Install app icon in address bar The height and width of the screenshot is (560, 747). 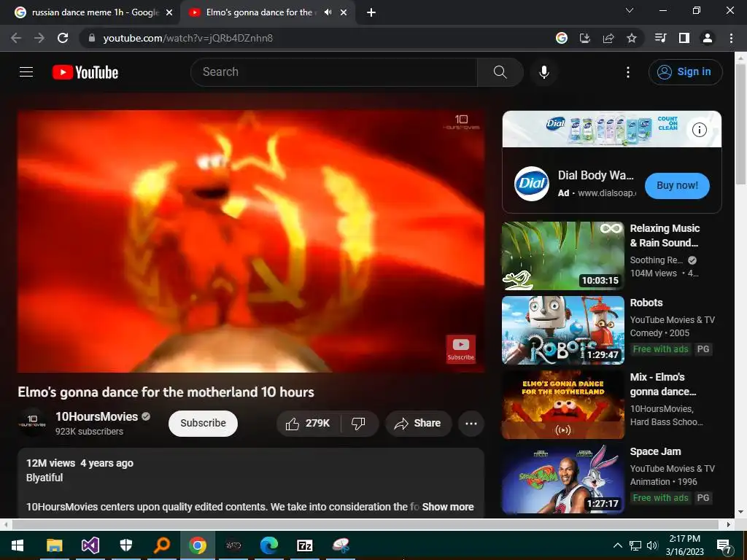pyautogui.click(x=585, y=38)
